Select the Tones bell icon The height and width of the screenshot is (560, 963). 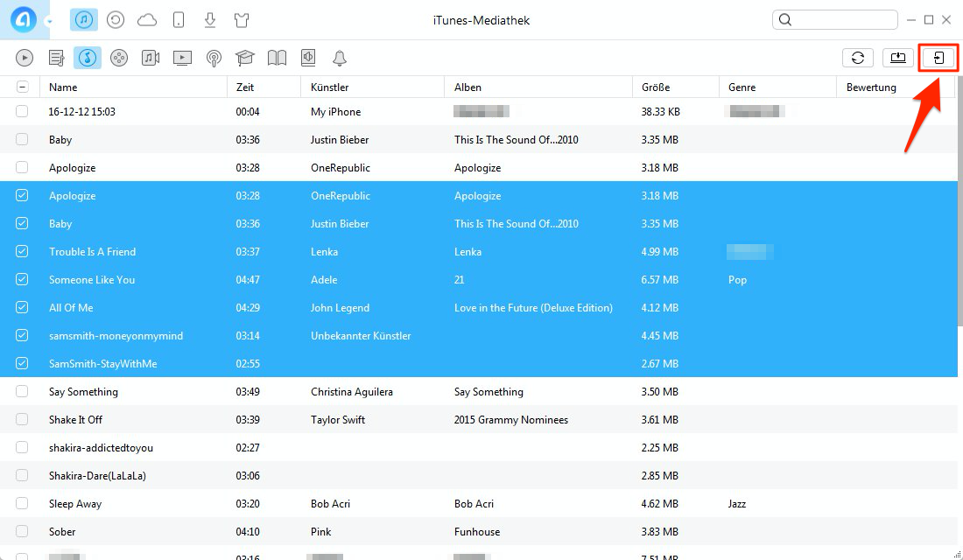click(x=340, y=58)
